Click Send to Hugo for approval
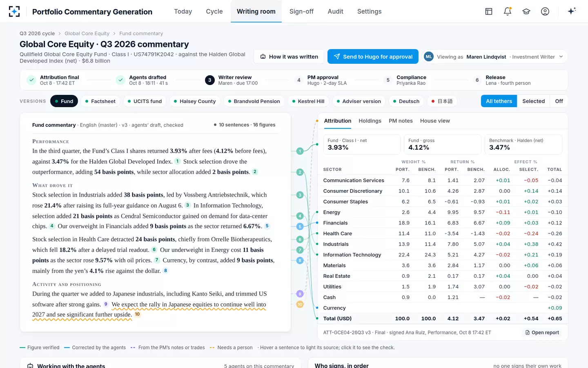This screenshot has width=588, height=368. click(x=373, y=56)
